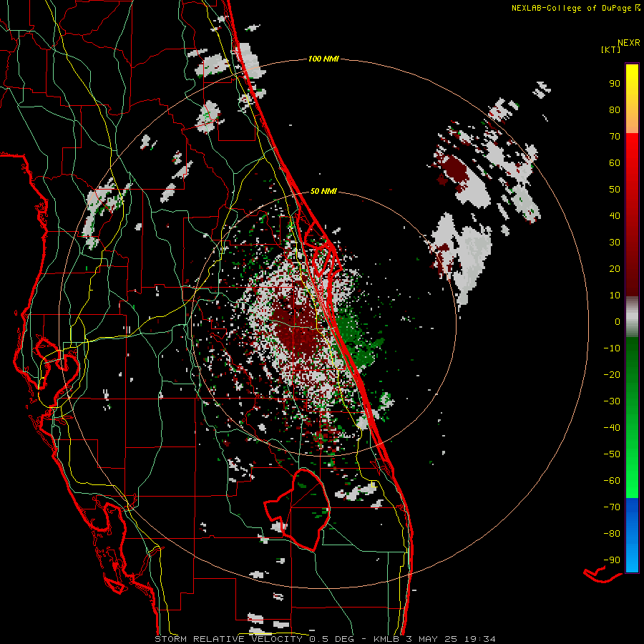
Task: Click the positive 90 scale value
Action: pyautogui.click(x=615, y=84)
